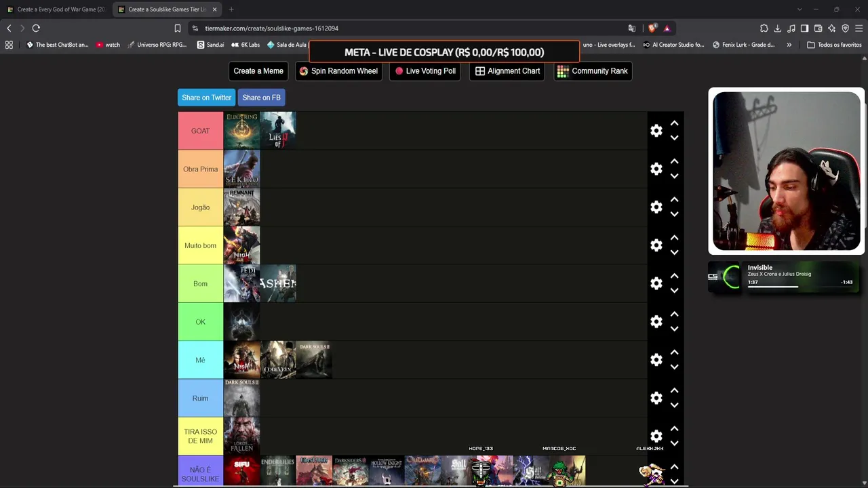Move Ruim tier up with arrow
This screenshot has width=868, height=488.
point(675,391)
